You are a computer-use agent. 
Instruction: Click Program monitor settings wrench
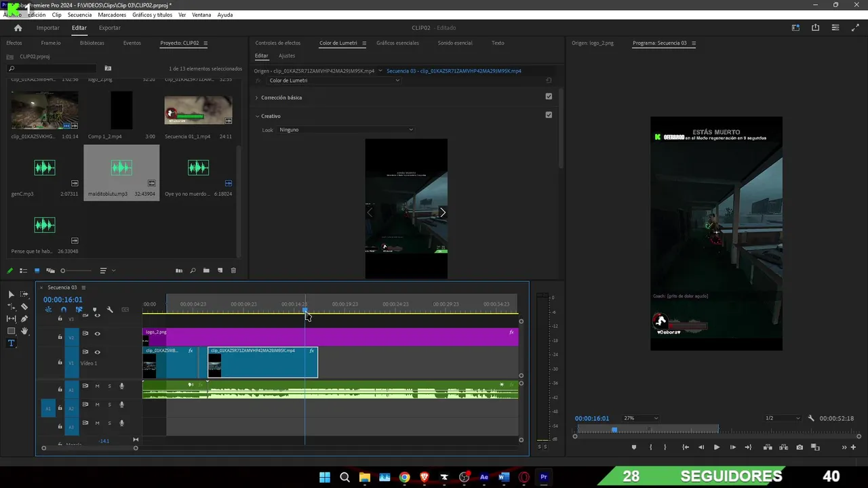tap(811, 418)
